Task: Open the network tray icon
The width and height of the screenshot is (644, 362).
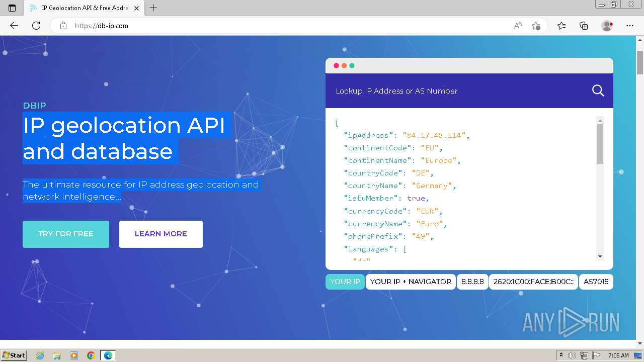Action: coord(584,355)
